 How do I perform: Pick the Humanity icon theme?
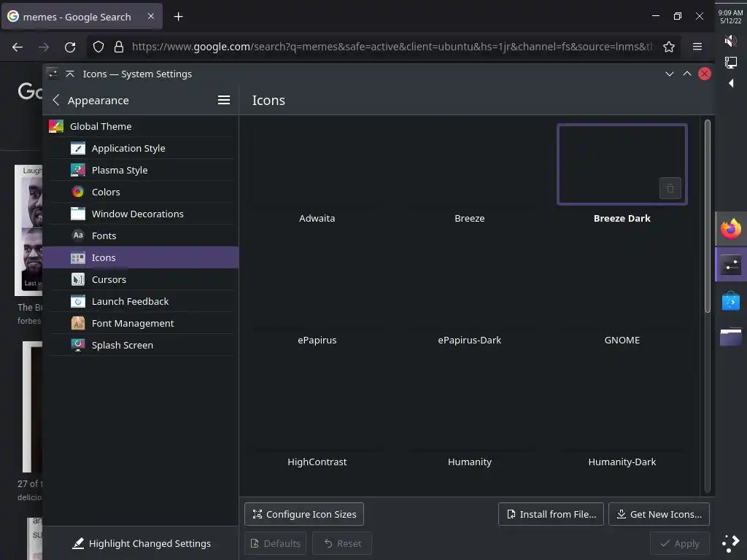pos(470,418)
